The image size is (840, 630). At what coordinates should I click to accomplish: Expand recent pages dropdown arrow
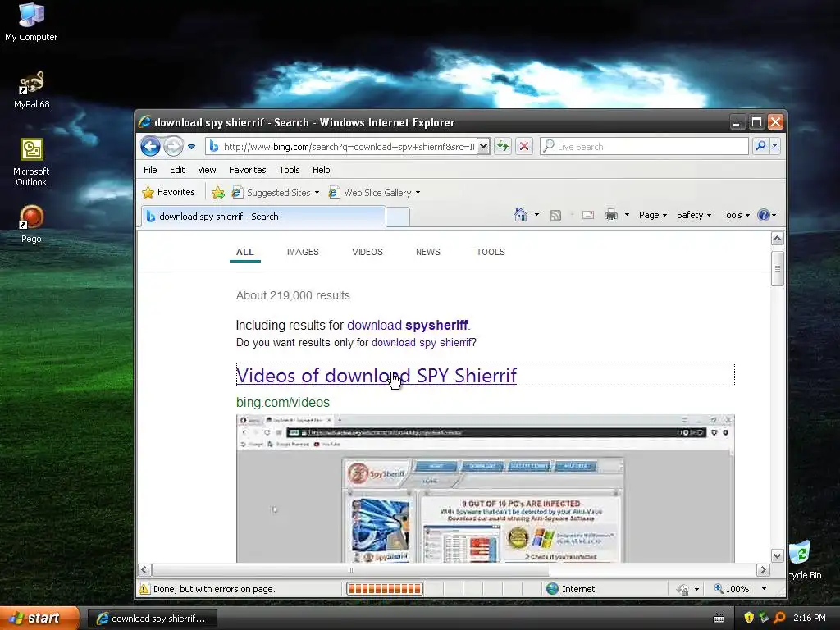[x=191, y=146]
